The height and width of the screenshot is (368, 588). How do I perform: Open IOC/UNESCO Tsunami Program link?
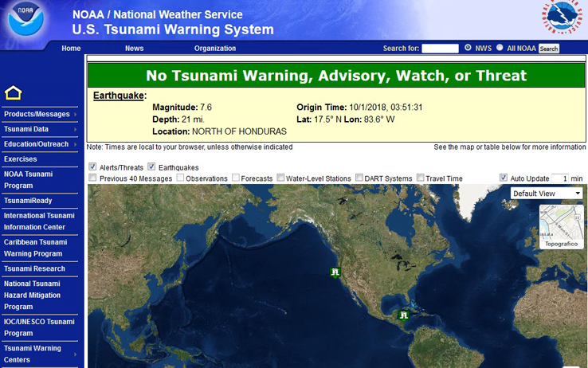[x=39, y=327]
